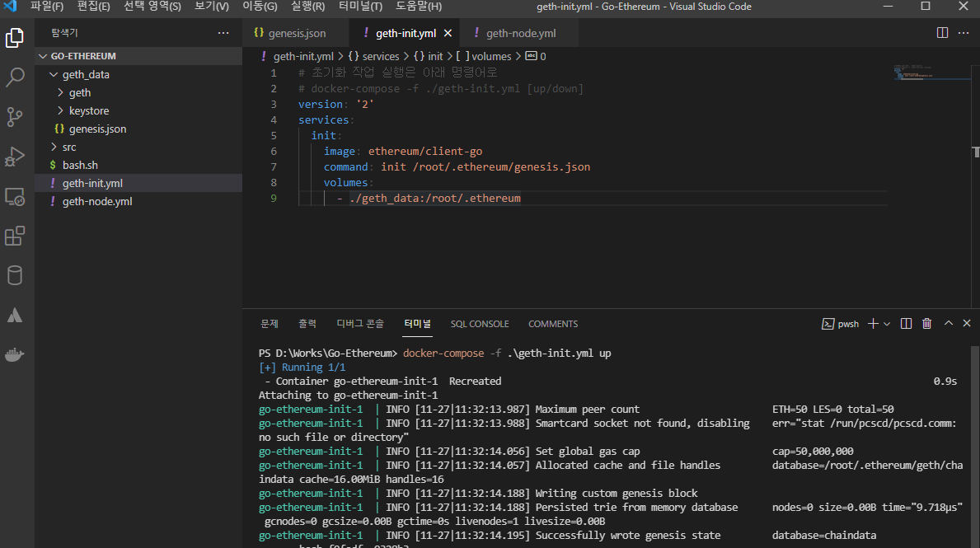Screen dimensions: 980x548
Task: Create a new terminal with plus icon
Action: pos(873,324)
